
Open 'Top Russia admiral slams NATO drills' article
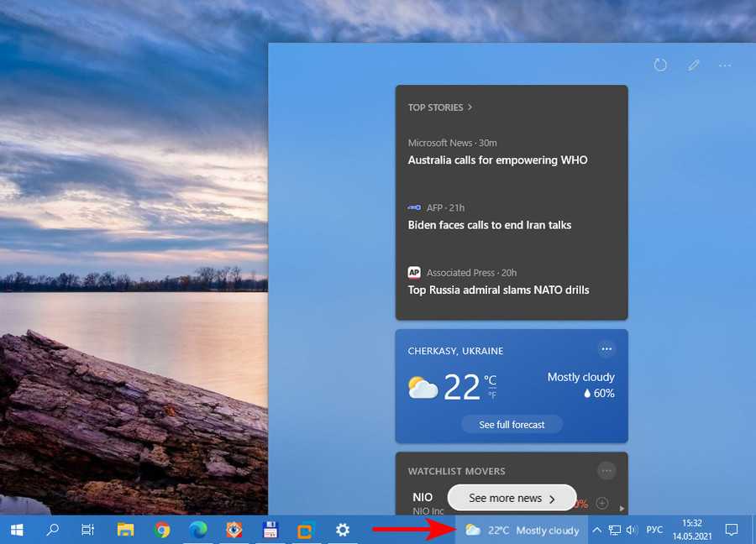(x=498, y=290)
